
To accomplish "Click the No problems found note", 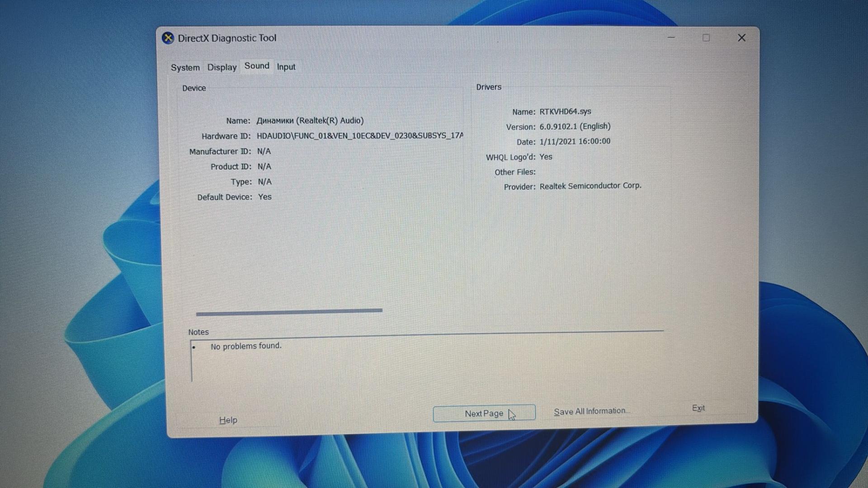I will [245, 346].
